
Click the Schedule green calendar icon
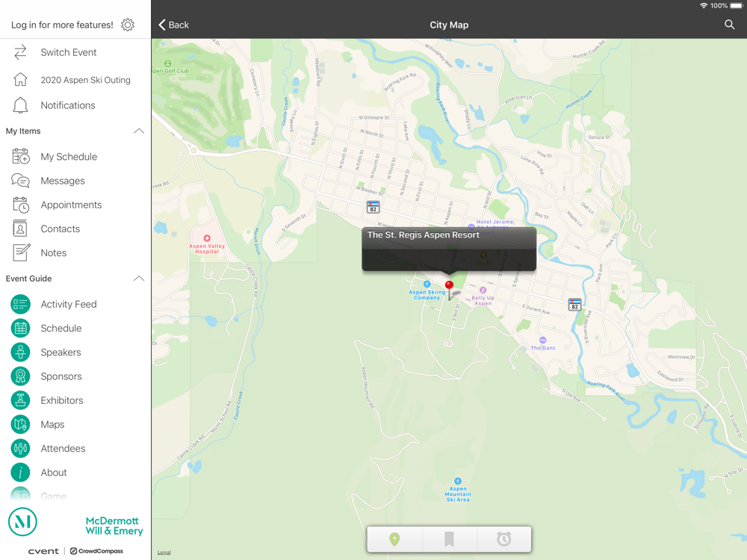[x=20, y=328]
